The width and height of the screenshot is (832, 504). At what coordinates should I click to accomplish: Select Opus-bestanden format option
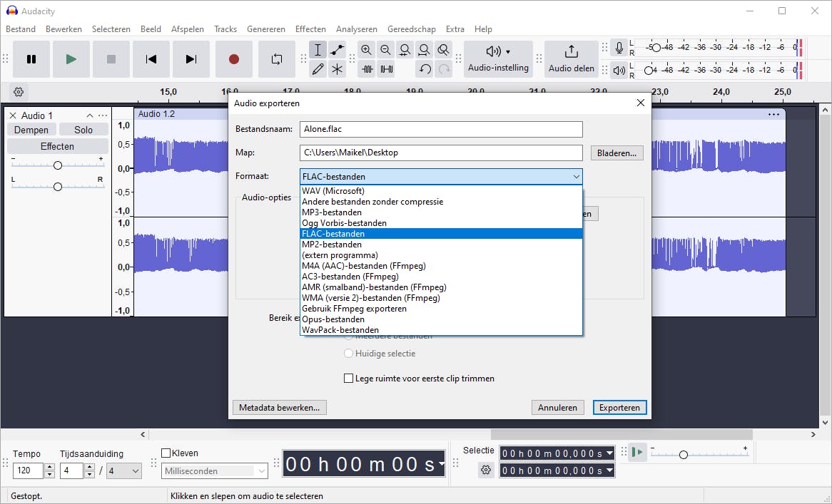(442, 319)
